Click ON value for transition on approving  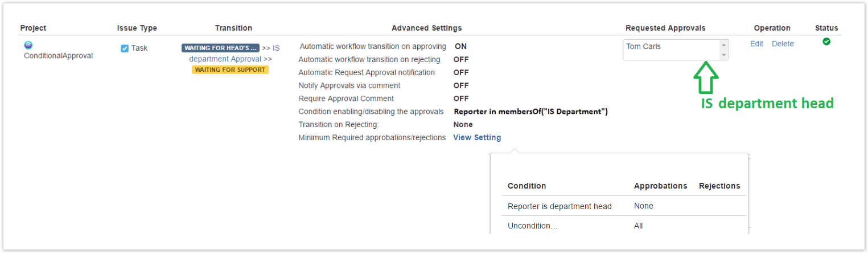(x=460, y=46)
